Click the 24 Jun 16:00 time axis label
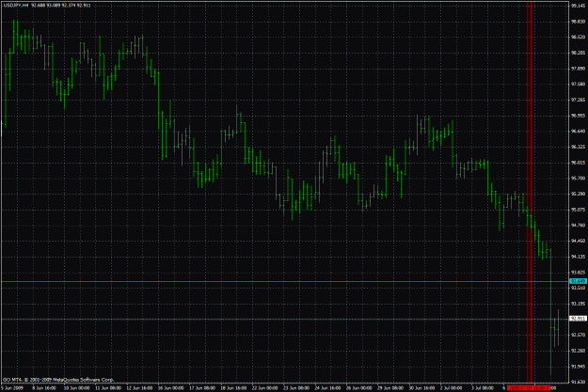 click(327, 388)
